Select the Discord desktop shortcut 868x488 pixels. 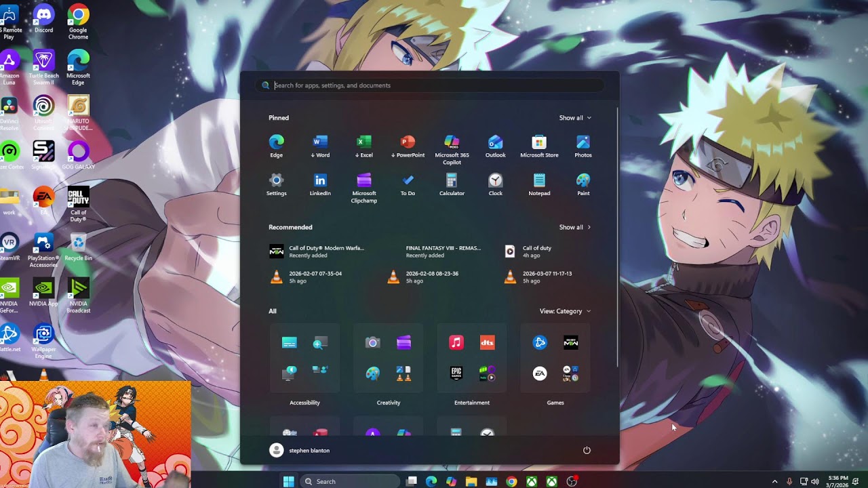43,19
